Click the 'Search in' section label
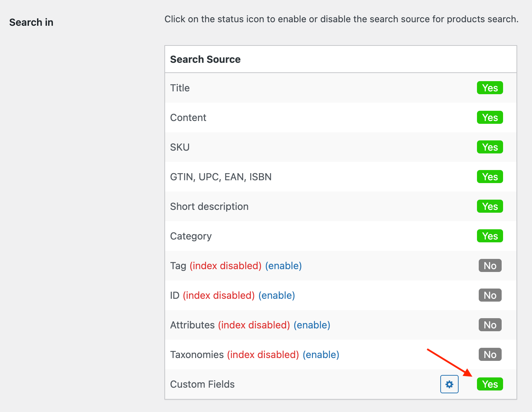The image size is (532, 412). pyautogui.click(x=31, y=22)
